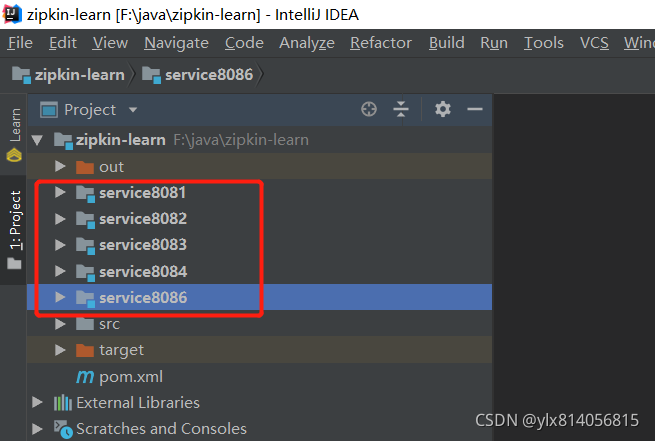
Task: Open the Build menu
Action: point(447,43)
